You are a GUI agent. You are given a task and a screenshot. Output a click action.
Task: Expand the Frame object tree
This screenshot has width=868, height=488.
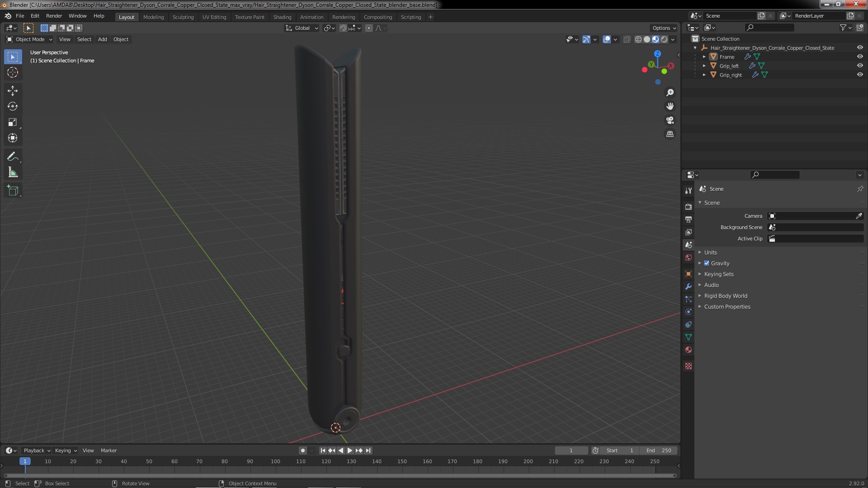coord(704,57)
